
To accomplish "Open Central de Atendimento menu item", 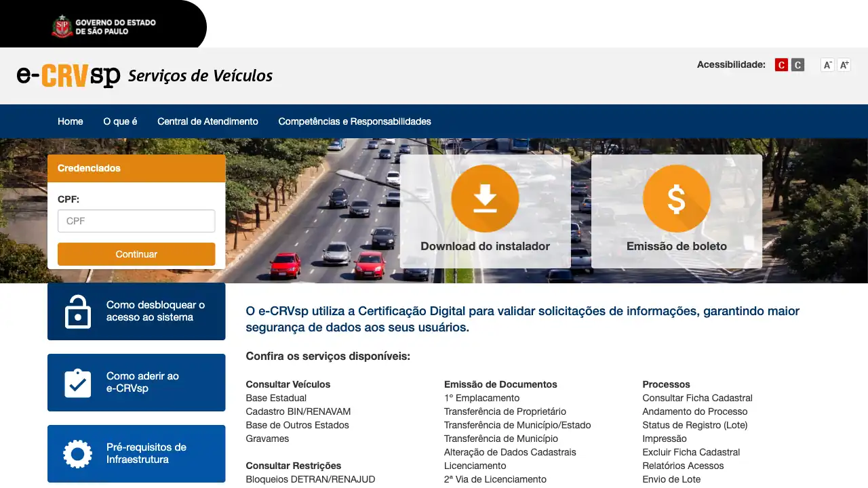I will [208, 121].
